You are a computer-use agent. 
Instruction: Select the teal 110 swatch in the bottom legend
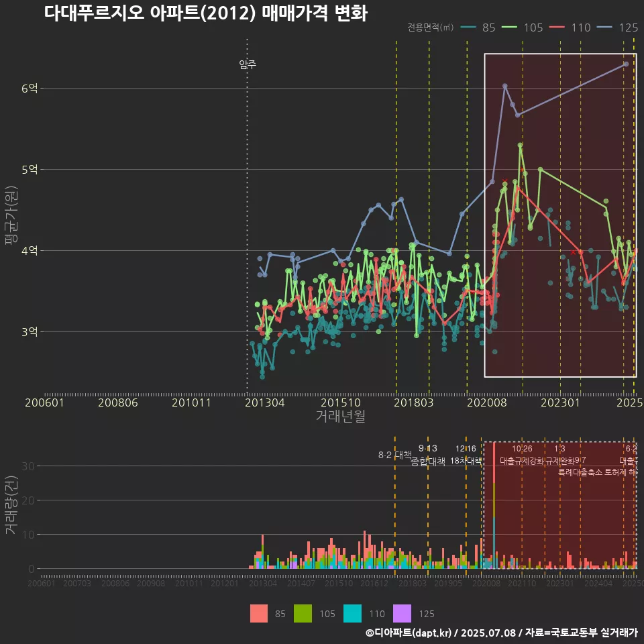coord(352,614)
